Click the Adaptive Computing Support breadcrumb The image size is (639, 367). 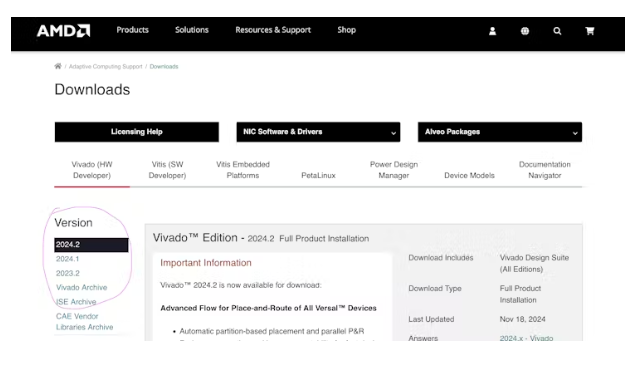click(x=106, y=66)
